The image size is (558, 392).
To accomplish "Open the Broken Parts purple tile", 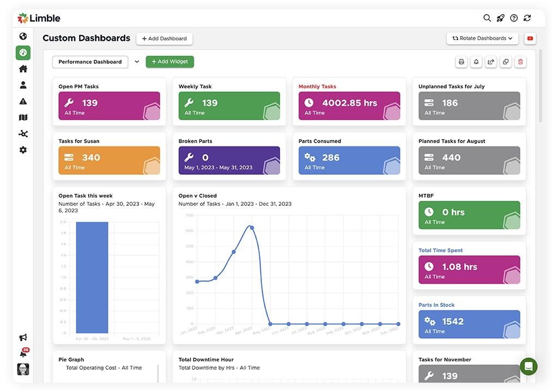I will click(x=229, y=161).
